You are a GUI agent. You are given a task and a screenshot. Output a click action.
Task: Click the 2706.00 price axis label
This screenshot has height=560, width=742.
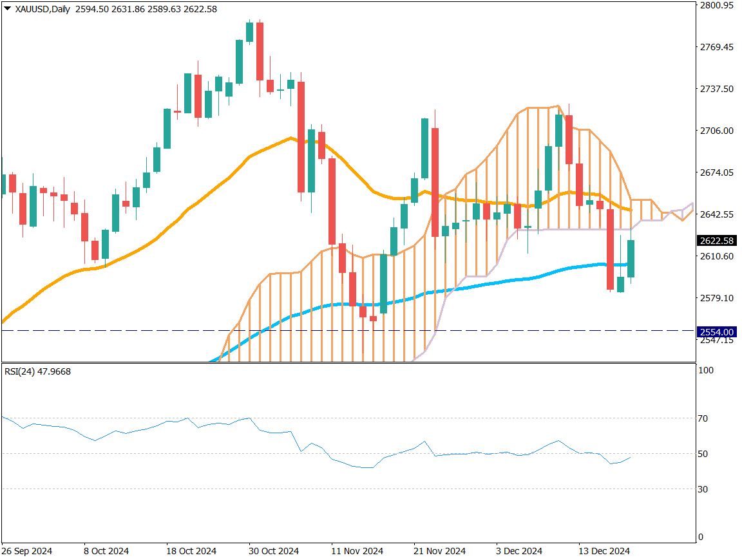pos(716,131)
